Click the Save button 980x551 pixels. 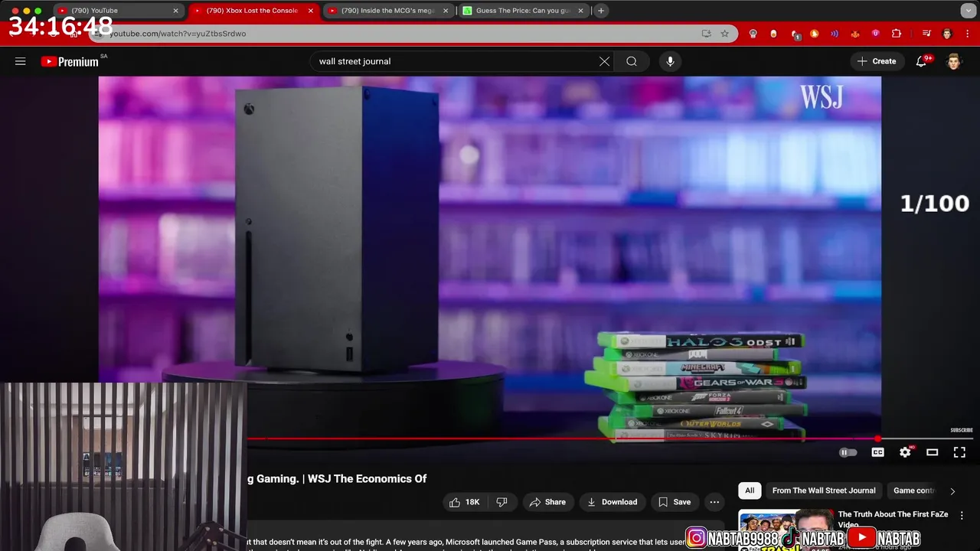tap(675, 502)
